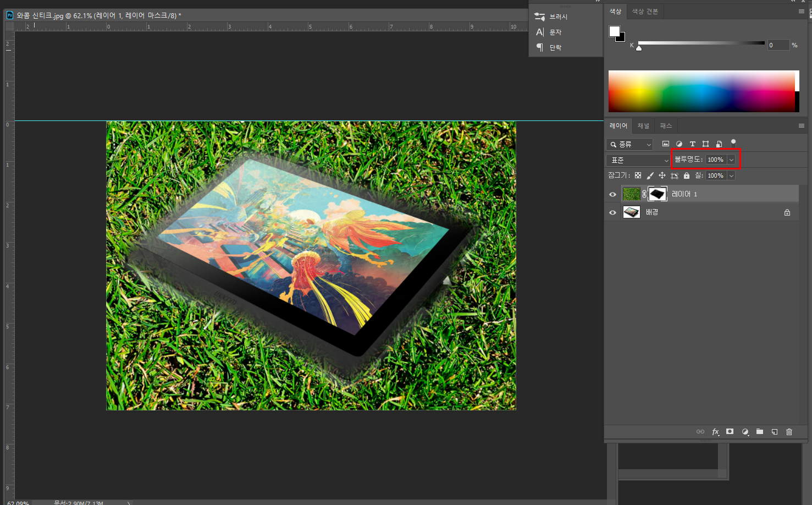The height and width of the screenshot is (505, 812).
Task: Switch to the 레이어 tab
Action: [618, 125]
